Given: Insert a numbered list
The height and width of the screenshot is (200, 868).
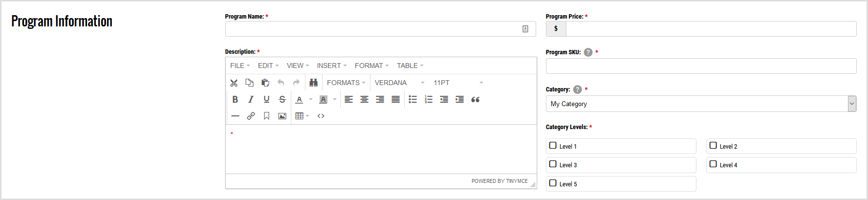Looking at the screenshot, I should 429,99.
